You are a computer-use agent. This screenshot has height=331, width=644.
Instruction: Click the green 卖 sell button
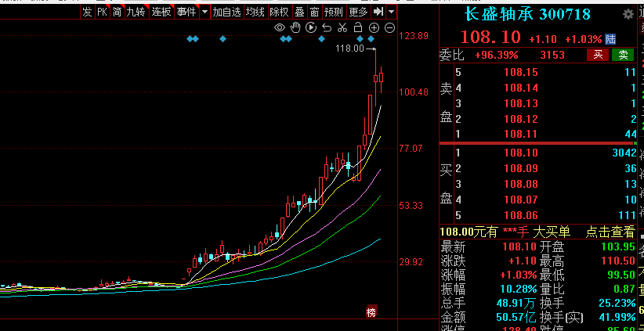coord(623,55)
